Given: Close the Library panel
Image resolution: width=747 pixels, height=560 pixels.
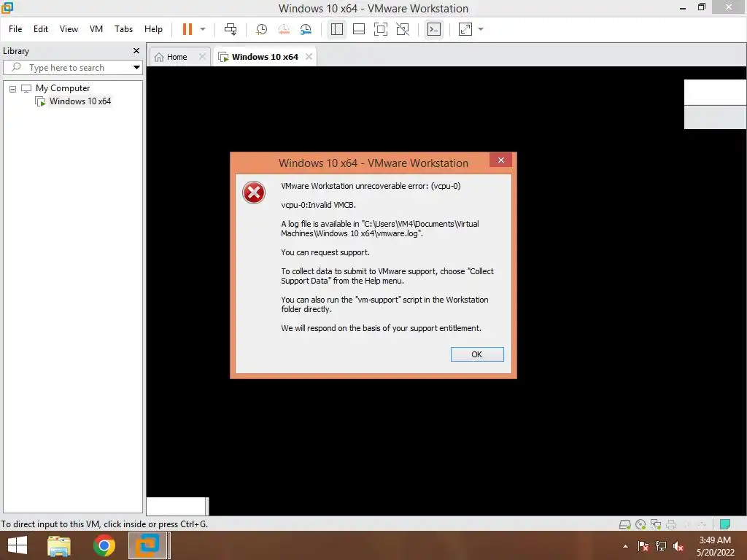Looking at the screenshot, I should [136, 50].
